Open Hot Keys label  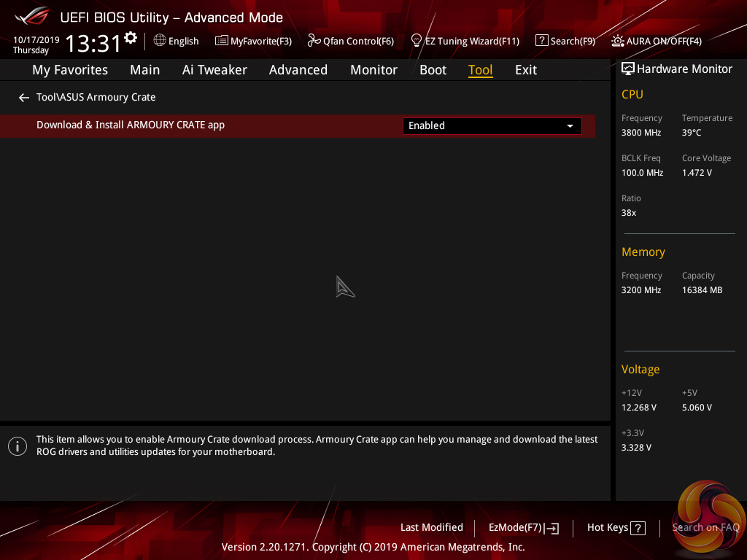pyautogui.click(x=608, y=528)
